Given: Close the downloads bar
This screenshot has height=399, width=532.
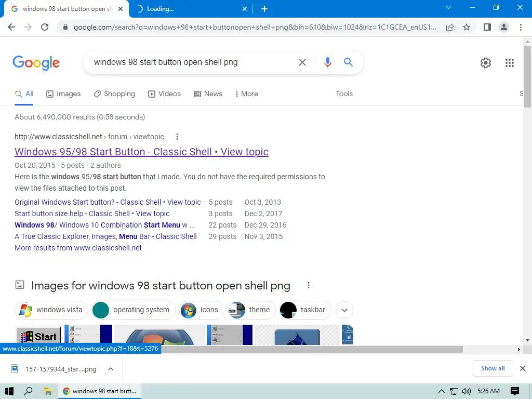Looking at the screenshot, I should click(x=523, y=368).
